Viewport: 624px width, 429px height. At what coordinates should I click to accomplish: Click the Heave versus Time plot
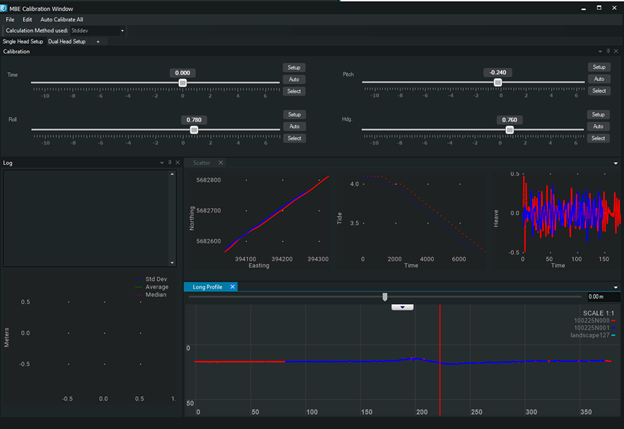pyautogui.click(x=557, y=220)
